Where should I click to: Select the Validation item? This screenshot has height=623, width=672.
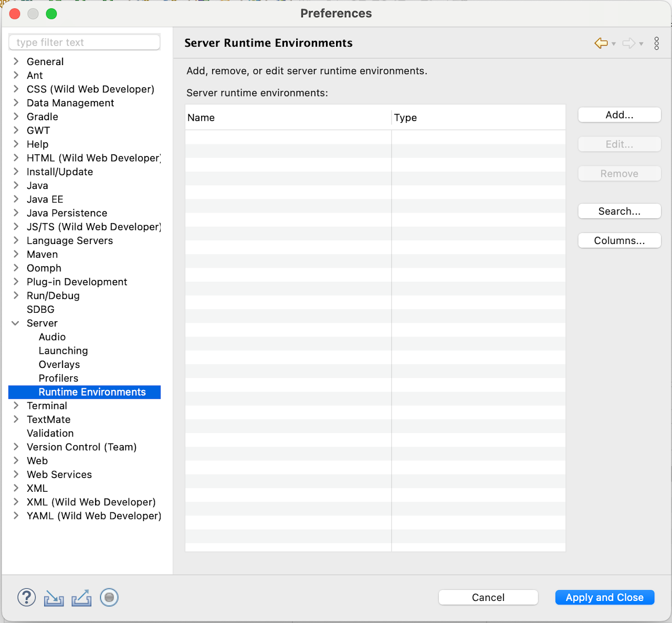tap(50, 433)
